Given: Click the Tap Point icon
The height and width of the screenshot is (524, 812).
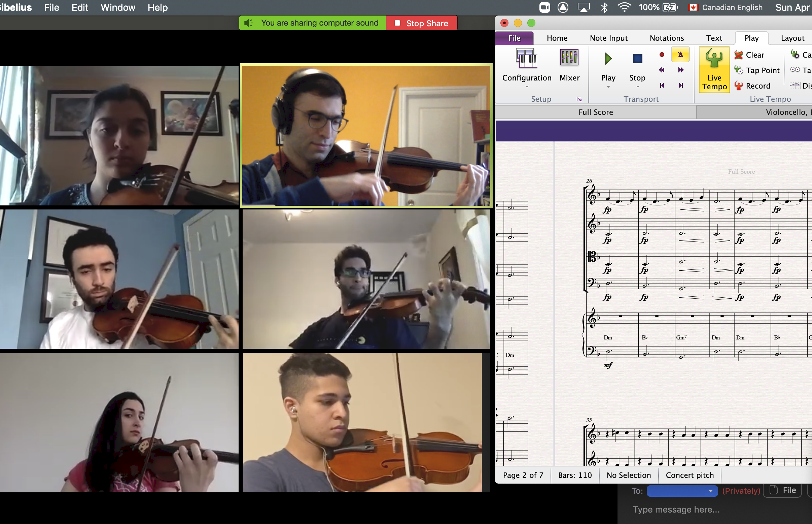Looking at the screenshot, I should click(x=739, y=70).
